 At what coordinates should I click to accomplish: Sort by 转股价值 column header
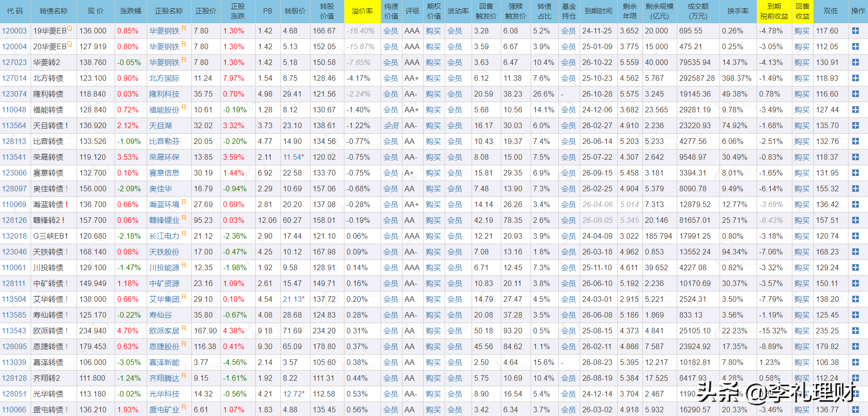327,11
